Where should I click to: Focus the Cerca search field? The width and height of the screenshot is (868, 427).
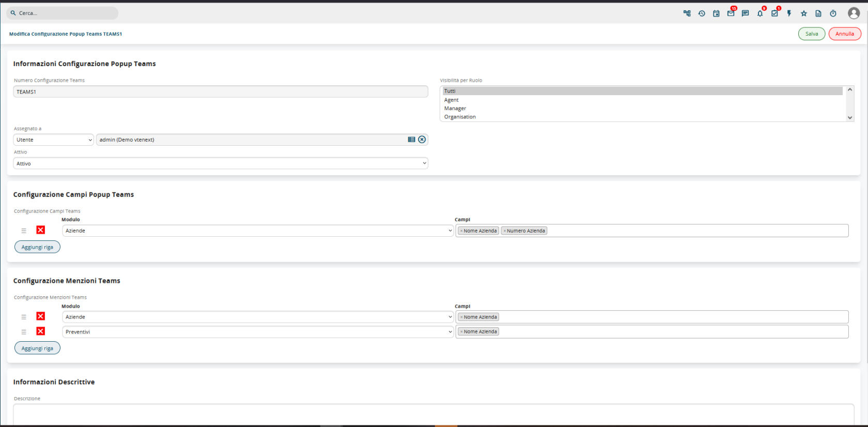(x=62, y=13)
